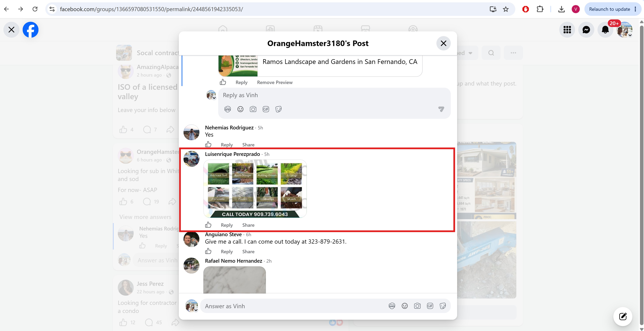Open Luisenrique Perezprado's profile picture
Screen dimensions: 644x331
(x=192, y=159)
